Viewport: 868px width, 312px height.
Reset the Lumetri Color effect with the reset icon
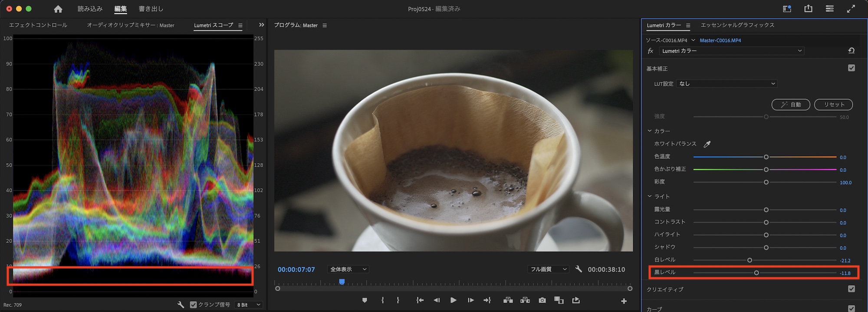pos(851,51)
